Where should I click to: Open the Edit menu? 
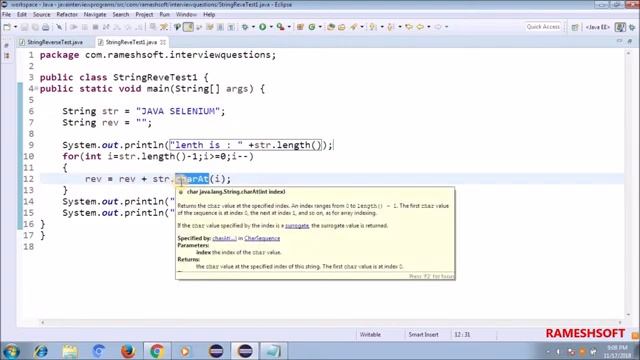[22, 15]
